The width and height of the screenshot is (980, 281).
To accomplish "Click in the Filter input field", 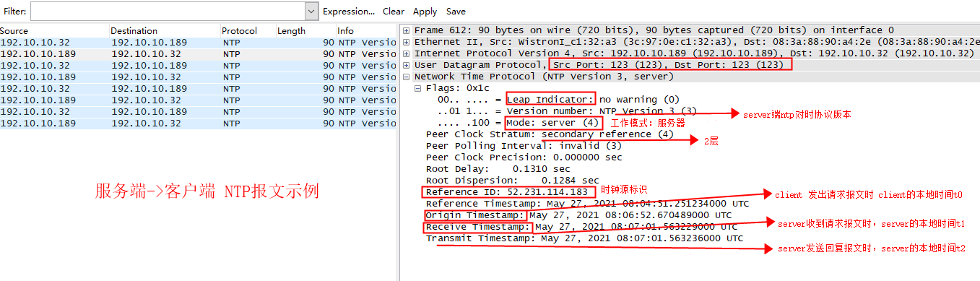I will 168,12.
